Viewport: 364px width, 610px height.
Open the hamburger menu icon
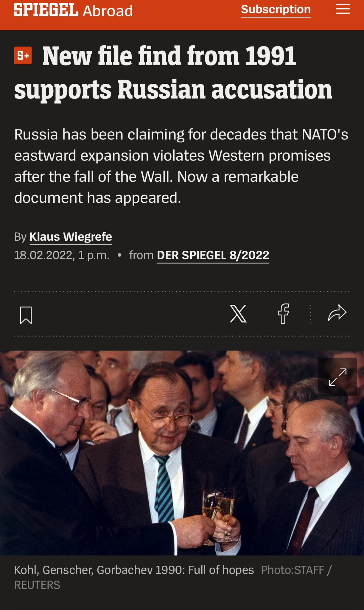[343, 9]
